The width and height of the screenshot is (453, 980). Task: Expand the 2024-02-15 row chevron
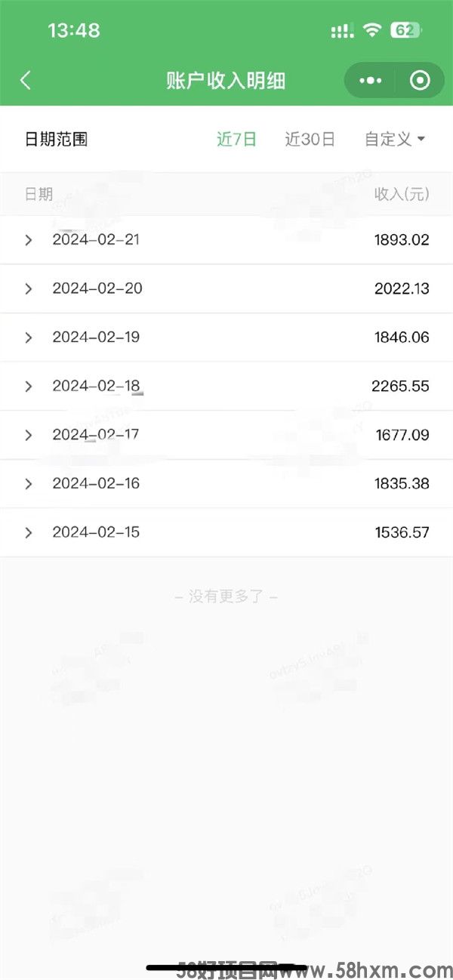[x=29, y=532]
